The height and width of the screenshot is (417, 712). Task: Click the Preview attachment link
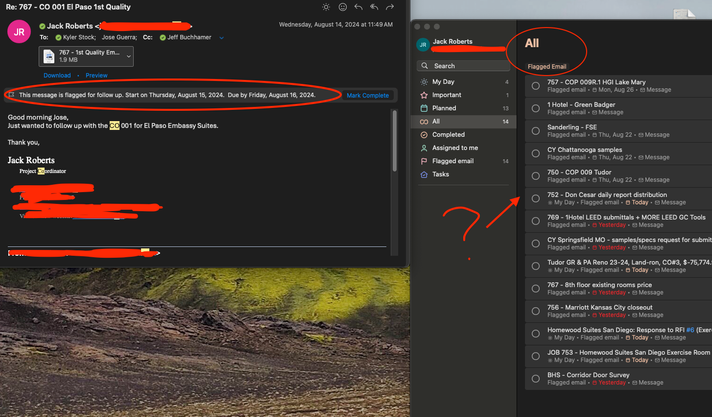(96, 75)
